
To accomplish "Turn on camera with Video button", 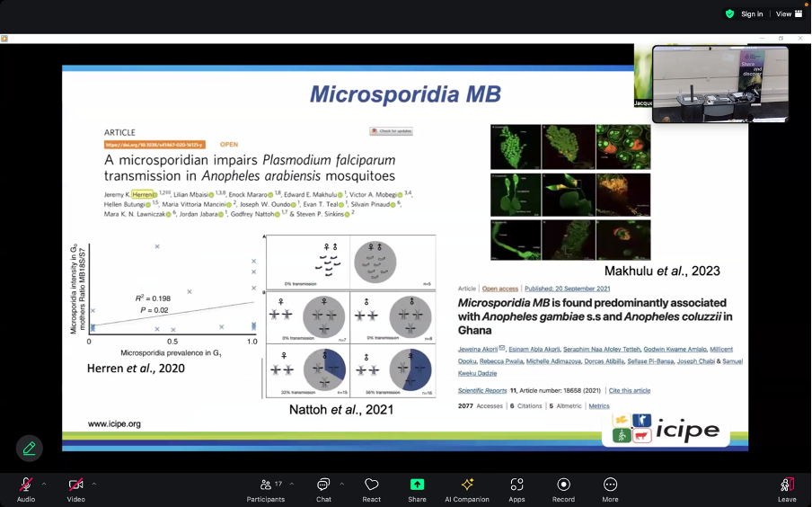I will 75,485.
